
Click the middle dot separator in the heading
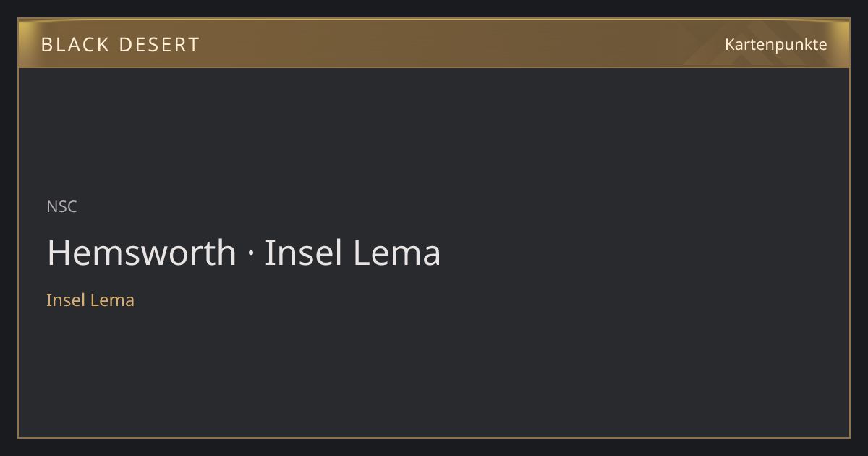pyautogui.click(x=250, y=254)
